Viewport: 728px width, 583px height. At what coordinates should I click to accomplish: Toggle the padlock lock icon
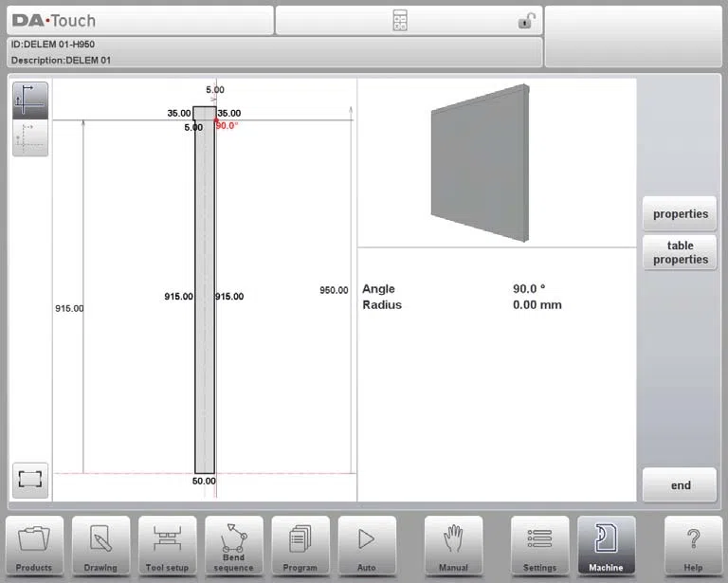point(526,21)
